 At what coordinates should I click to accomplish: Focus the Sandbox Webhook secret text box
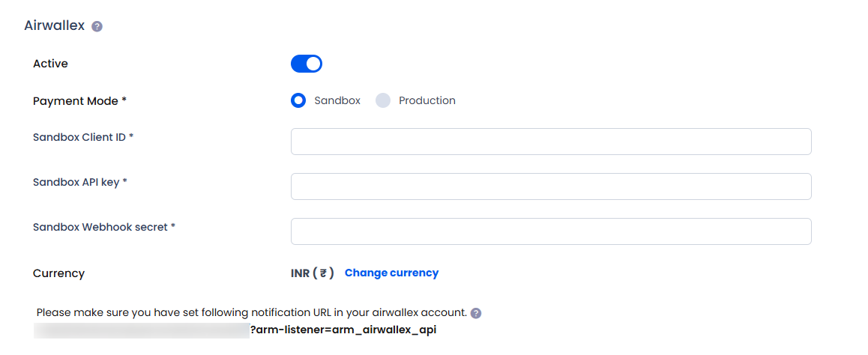pyautogui.click(x=550, y=231)
